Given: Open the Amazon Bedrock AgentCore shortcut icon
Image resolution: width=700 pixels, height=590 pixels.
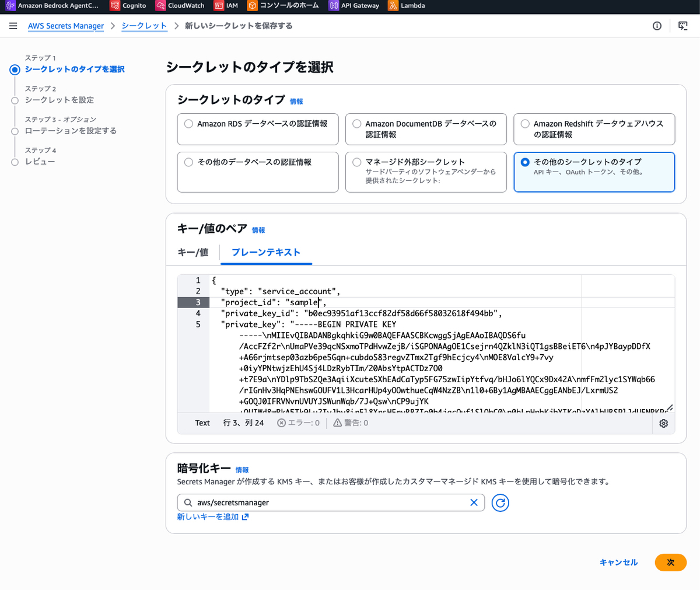Looking at the screenshot, I should pyautogui.click(x=10, y=6).
